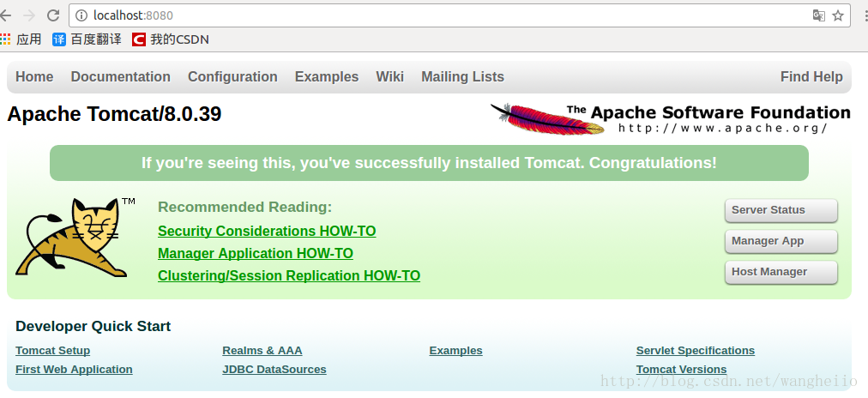Viewport: 868px width, 398px height.
Task: Click the Recommended Reading heading
Action: point(244,207)
